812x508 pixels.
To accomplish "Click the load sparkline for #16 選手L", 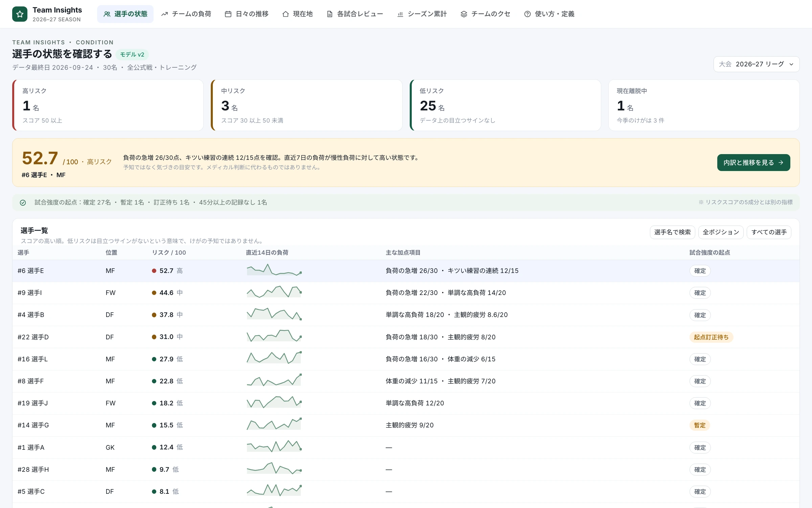I will pos(274,358).
